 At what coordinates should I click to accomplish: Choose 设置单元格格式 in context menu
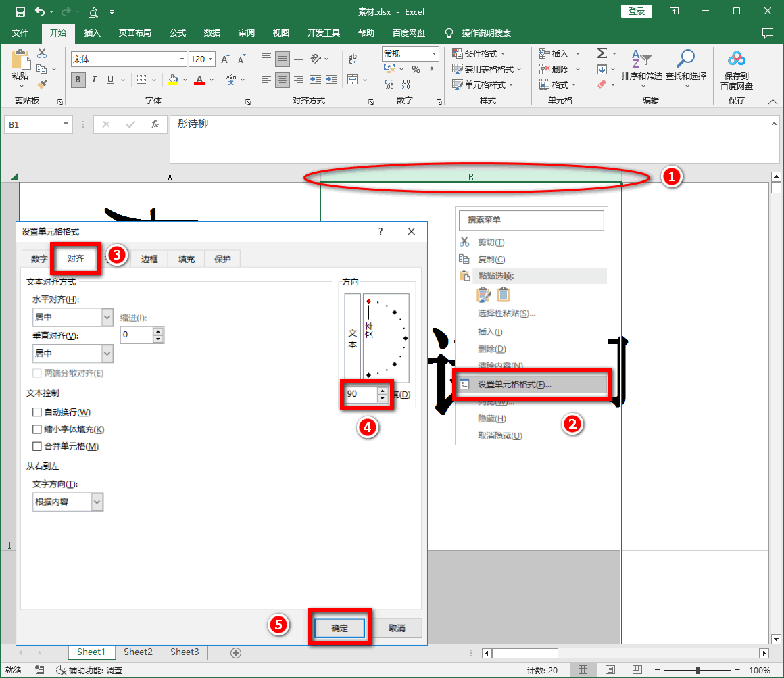click(x=531, y=384)
